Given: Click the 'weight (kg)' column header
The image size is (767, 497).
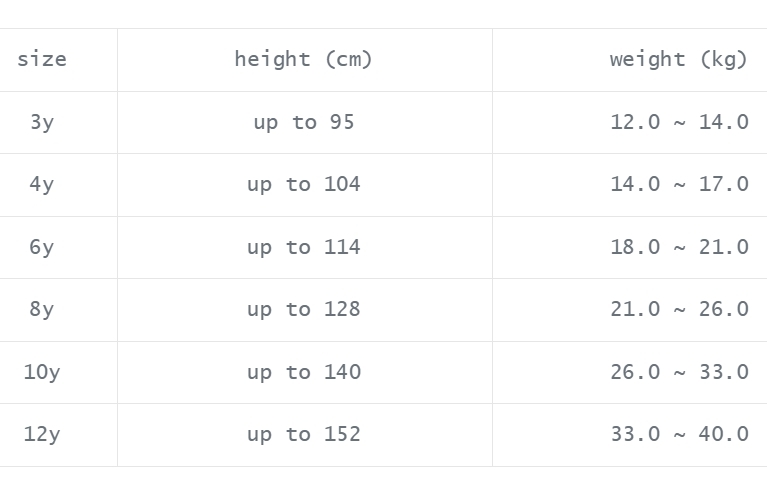Looking at the screenshot, I should coord(678,59).
